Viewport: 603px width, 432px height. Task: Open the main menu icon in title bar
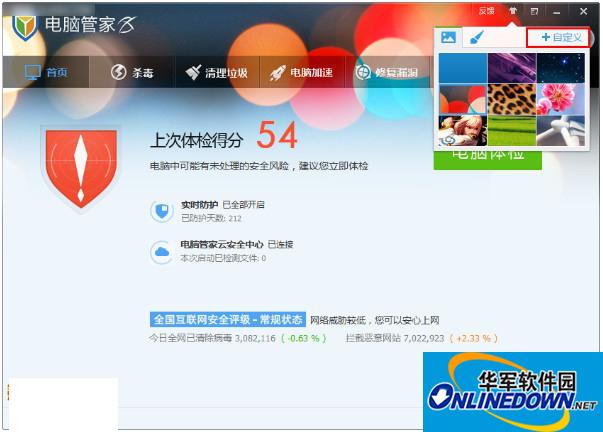(535, 12)
